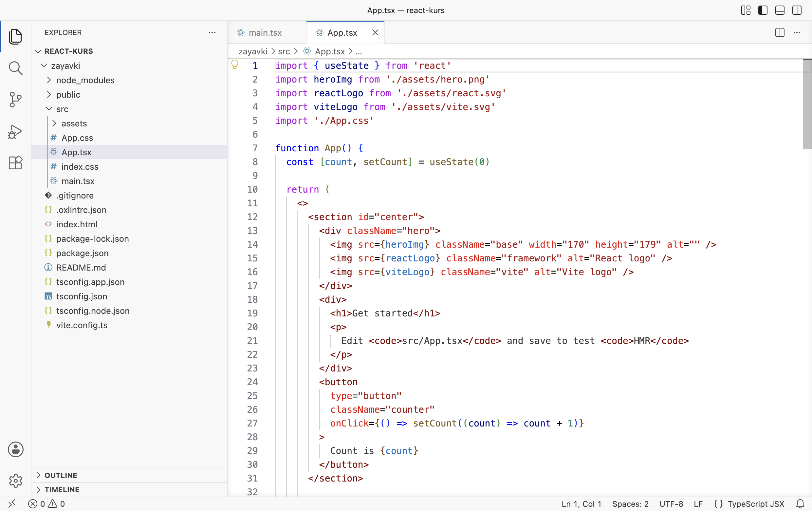Select App.tsx in the file tree
Image resolution: width=812 pixels, height=511 pixels.
[x=129, y=152]
